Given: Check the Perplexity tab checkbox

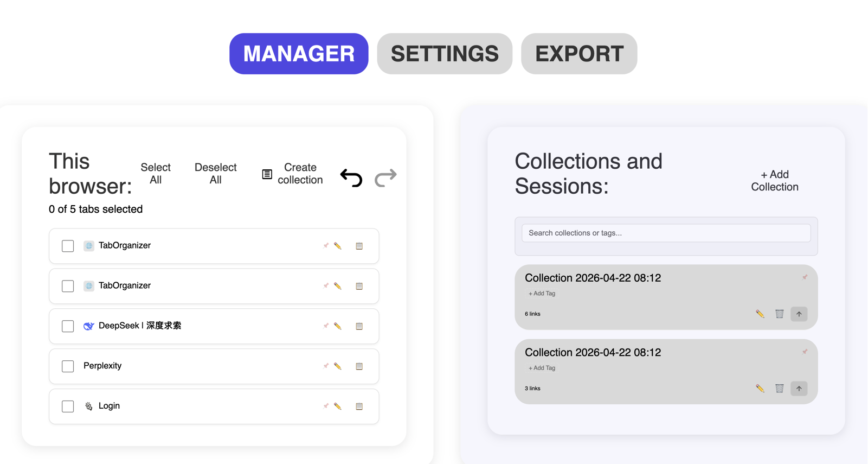Looking at the screenshot, I should click(x=68, y=366).
